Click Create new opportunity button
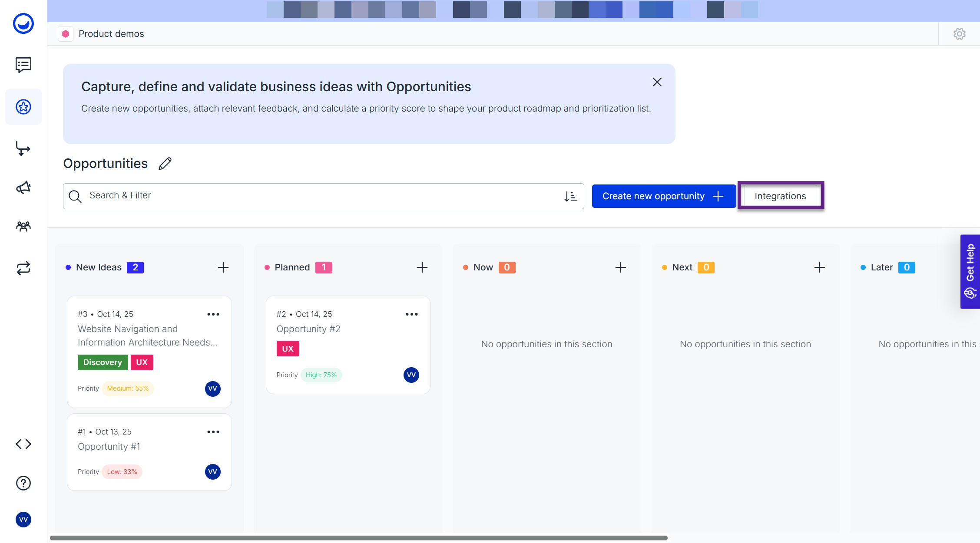 663,196
